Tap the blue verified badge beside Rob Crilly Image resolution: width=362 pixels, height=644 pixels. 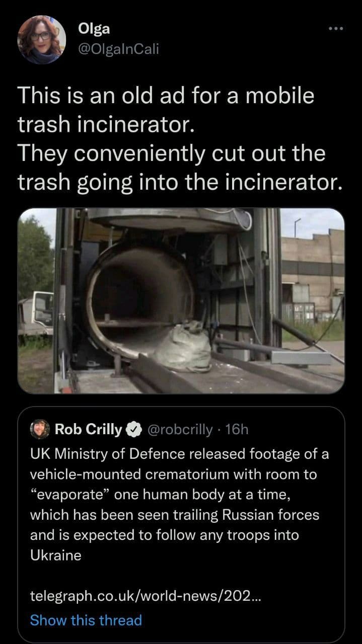[133, 429]
